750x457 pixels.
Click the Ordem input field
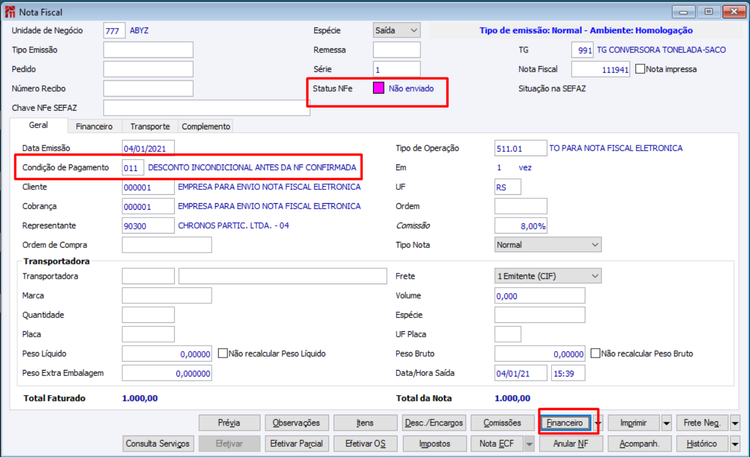(521, 206)
